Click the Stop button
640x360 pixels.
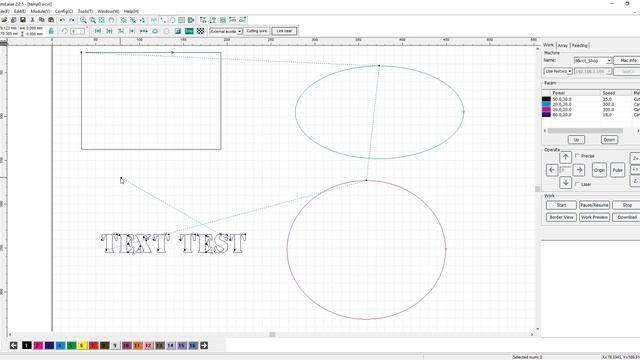(x=627, y=205)
